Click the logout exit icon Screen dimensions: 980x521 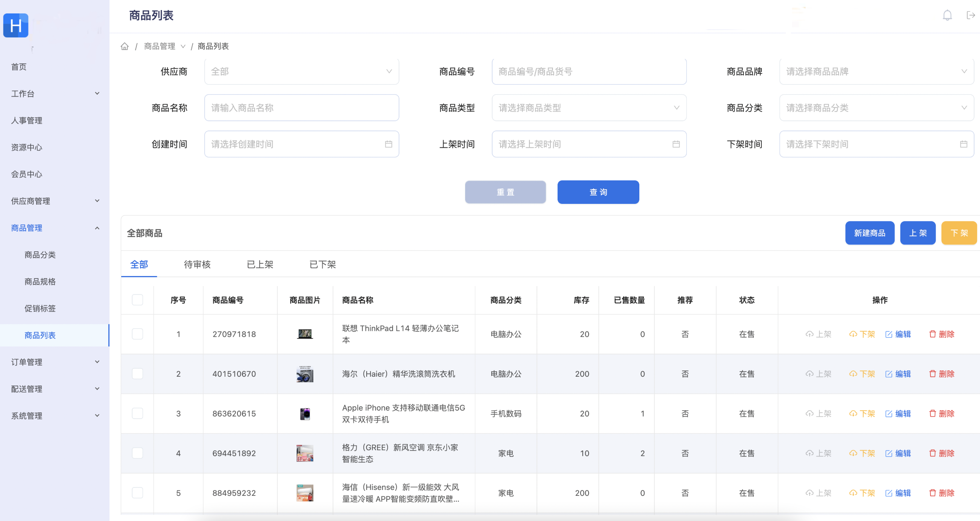click(x=971, y=16)
